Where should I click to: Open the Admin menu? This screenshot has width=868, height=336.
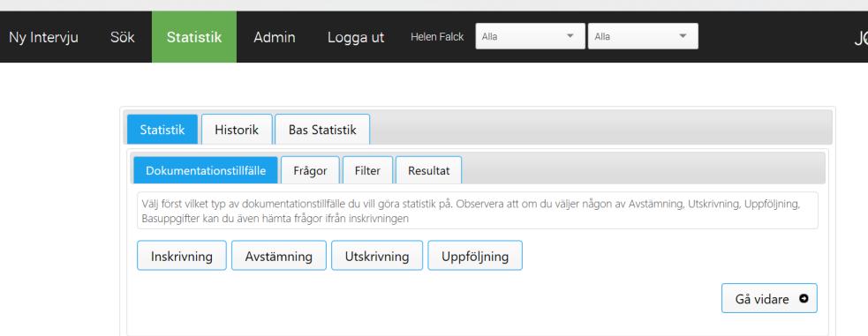[x=274, y=37]
